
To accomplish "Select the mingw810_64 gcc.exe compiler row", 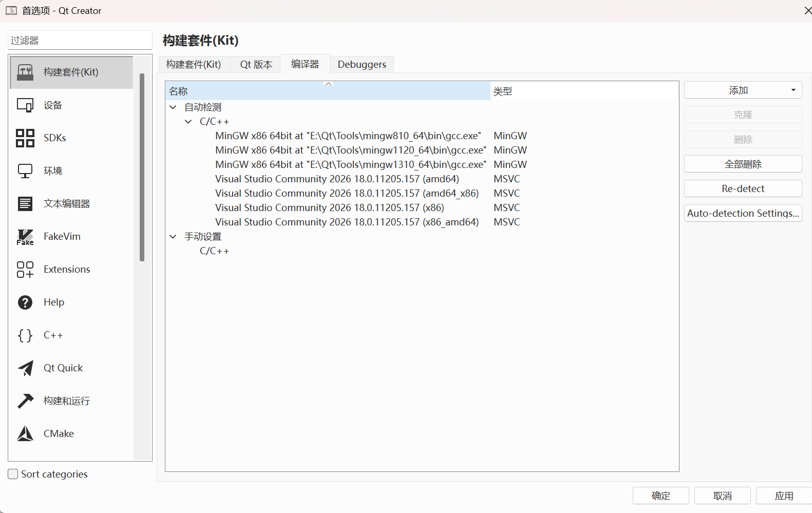I will tap(348, 136).
